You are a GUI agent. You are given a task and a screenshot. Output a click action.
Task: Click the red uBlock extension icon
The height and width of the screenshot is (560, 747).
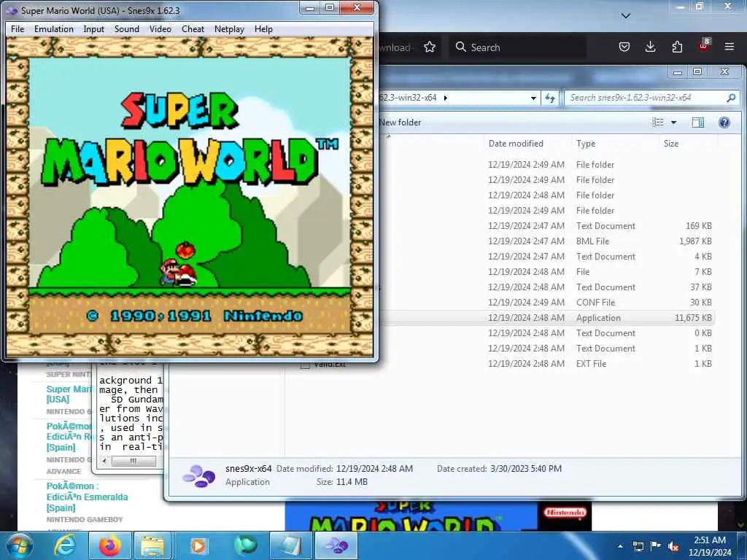[x=703, y=46]
